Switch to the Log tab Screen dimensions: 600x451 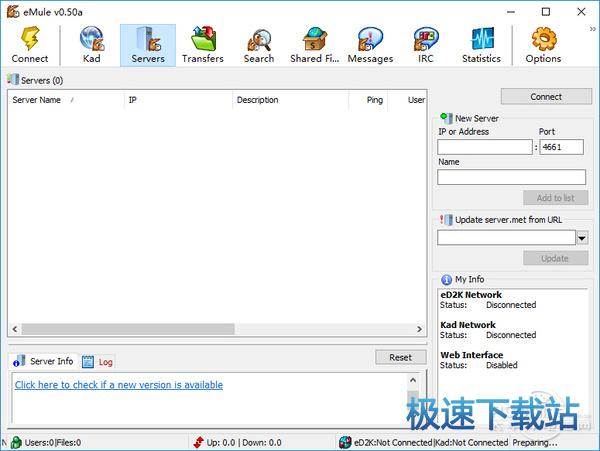[97, 361]
